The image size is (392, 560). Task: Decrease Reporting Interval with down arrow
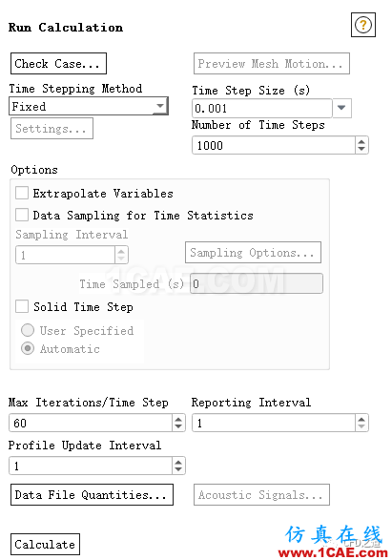coord(361,426)
